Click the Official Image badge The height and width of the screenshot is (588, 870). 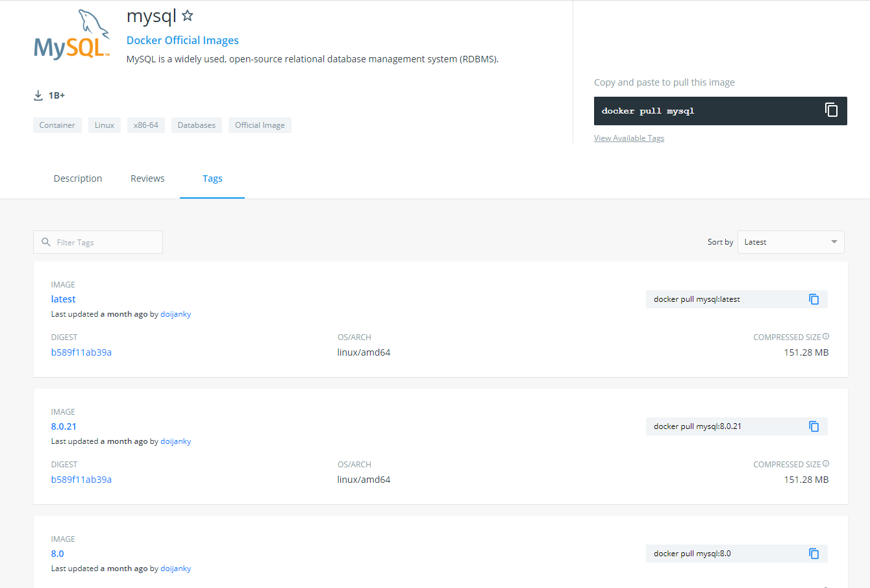pos(260,125)
